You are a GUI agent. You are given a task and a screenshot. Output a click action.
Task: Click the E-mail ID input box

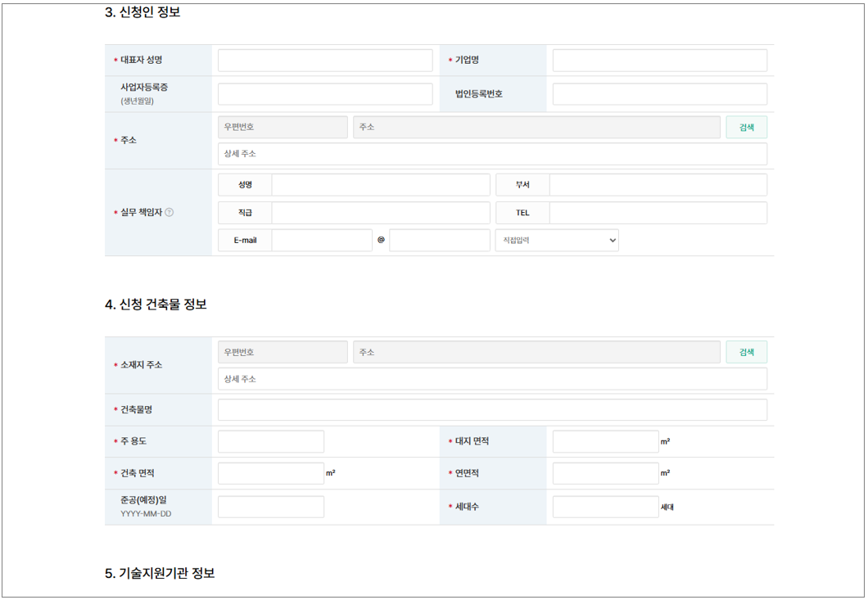tap(321, 241)
